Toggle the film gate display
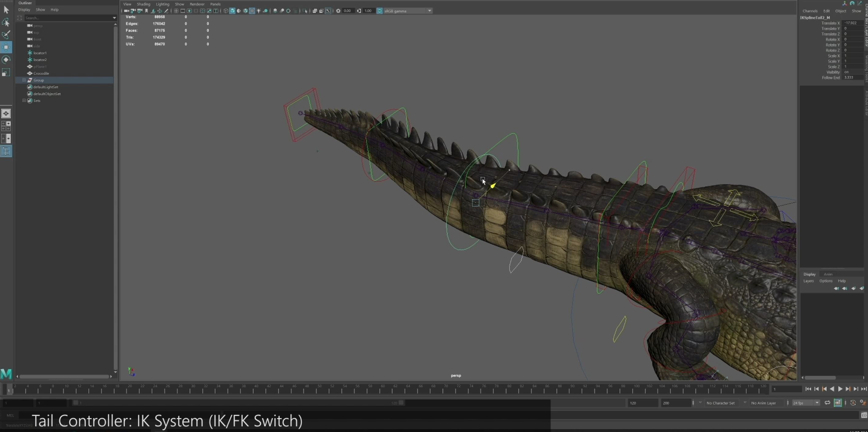Viewport: 868px width, 432px height. tap(183, 11)
